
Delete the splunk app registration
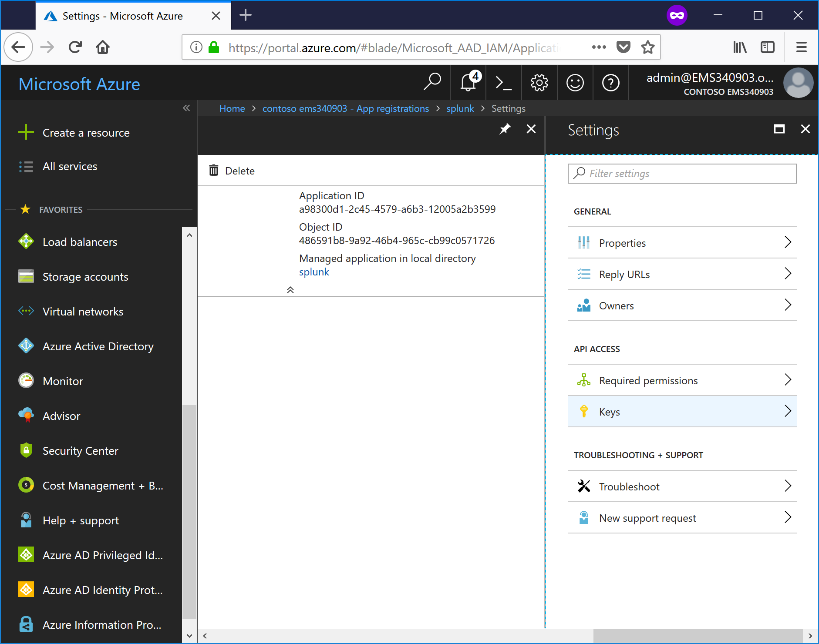coord(232,171)
